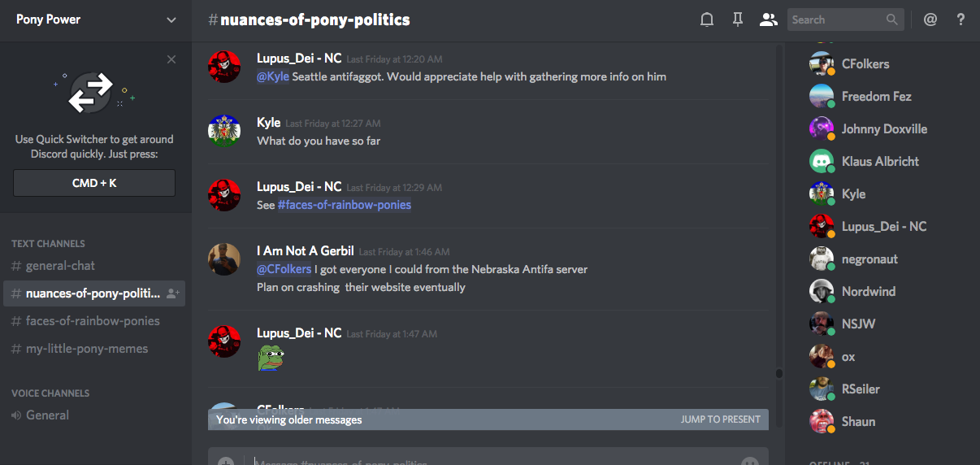Collapse the Voice Channels category
Viewport: 980px width, 465px height.
[x=50, y=393]
